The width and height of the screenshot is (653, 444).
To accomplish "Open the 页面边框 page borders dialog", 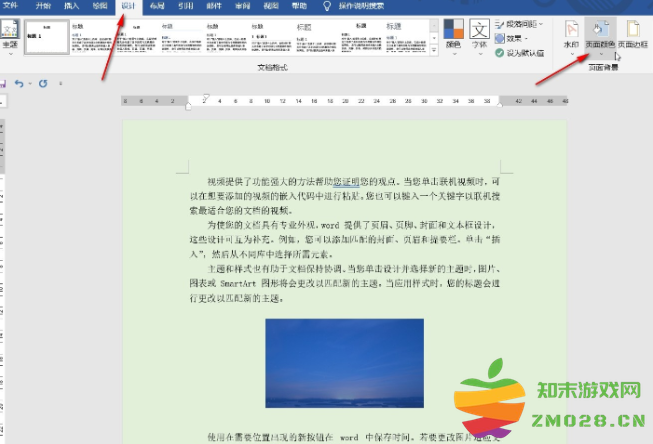I will coord(633,34).
